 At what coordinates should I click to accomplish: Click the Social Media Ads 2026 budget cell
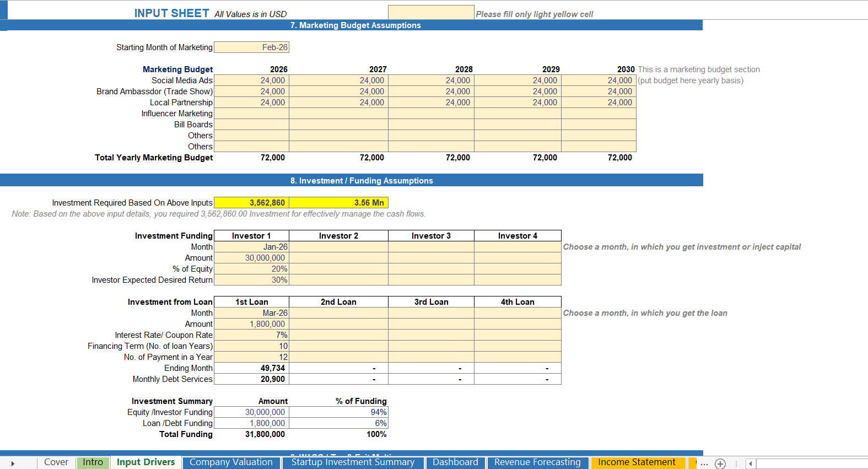coord(251,80)
